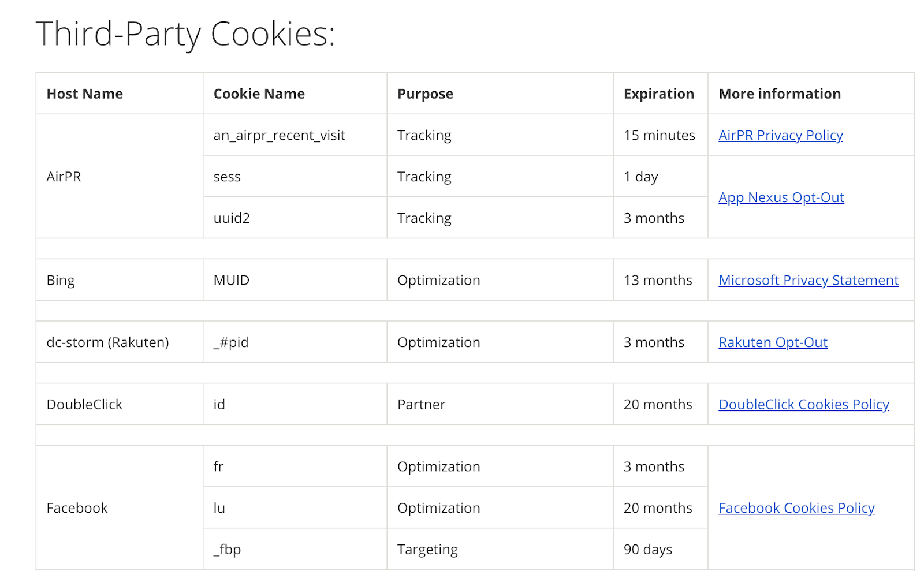
Task: Open the AirPR Privacy Policy link
Action: point(780,135)
